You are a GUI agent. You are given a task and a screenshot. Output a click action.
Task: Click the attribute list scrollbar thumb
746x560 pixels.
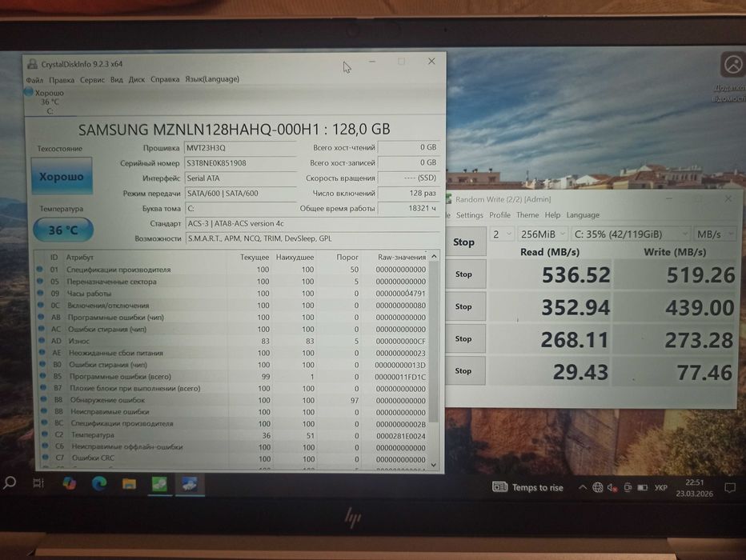pyautogui.click(x=433, y=342)
